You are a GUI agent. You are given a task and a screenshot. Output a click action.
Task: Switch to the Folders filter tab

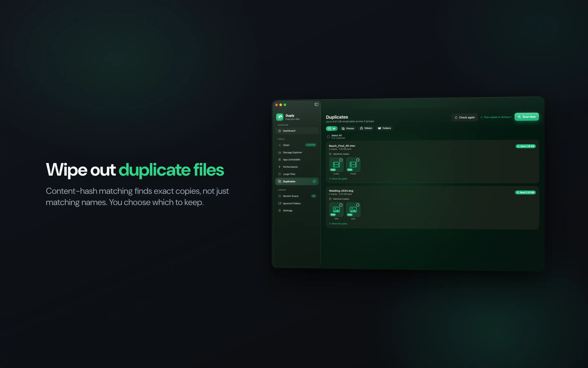(x=384, y=128)
